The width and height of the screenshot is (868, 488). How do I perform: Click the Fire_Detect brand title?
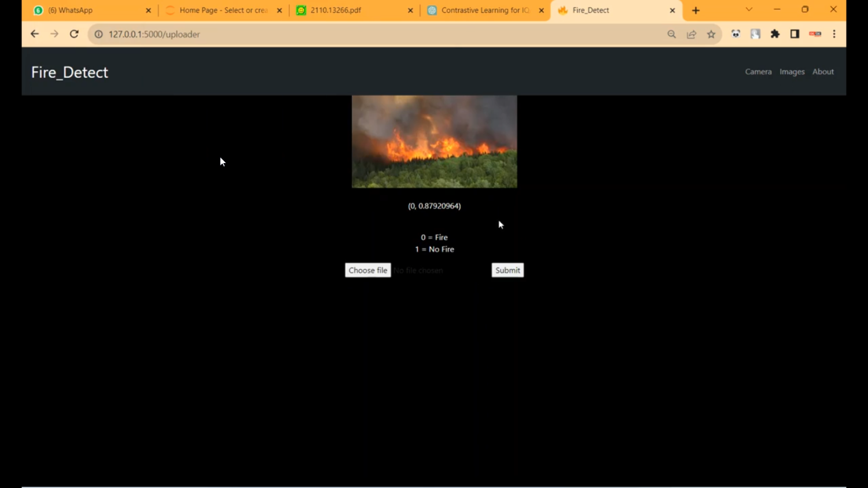69,72
